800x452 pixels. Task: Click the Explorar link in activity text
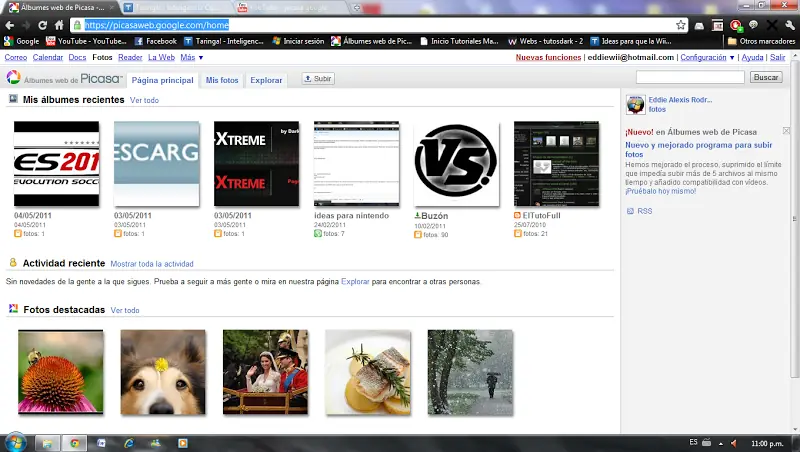[x=355, y=282]
